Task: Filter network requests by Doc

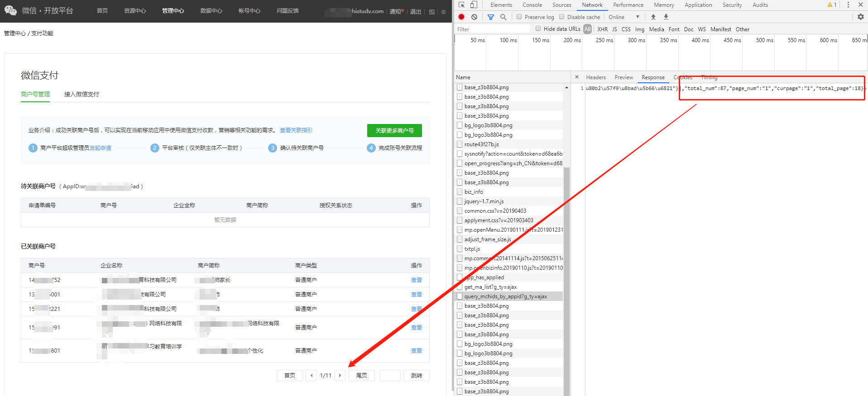Action: coord(689,29)
